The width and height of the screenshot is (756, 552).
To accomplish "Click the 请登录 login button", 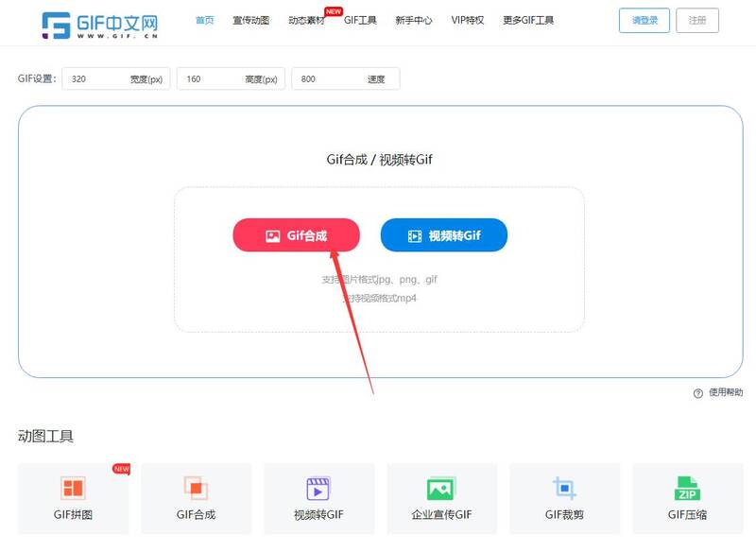I will 644,20.
